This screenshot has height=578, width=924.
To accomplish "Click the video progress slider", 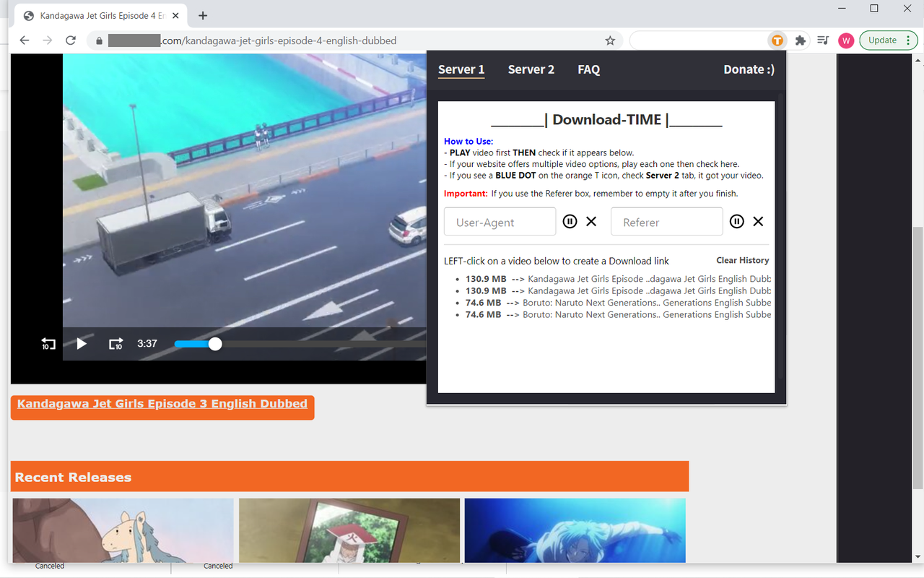I will (x=217, y=344).
